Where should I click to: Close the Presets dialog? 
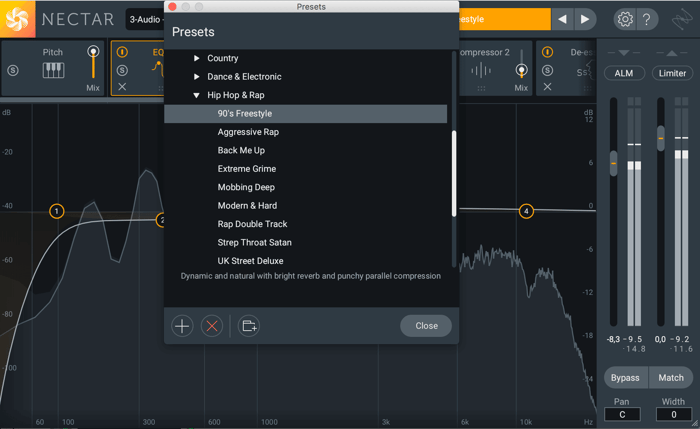click(426, 326)
